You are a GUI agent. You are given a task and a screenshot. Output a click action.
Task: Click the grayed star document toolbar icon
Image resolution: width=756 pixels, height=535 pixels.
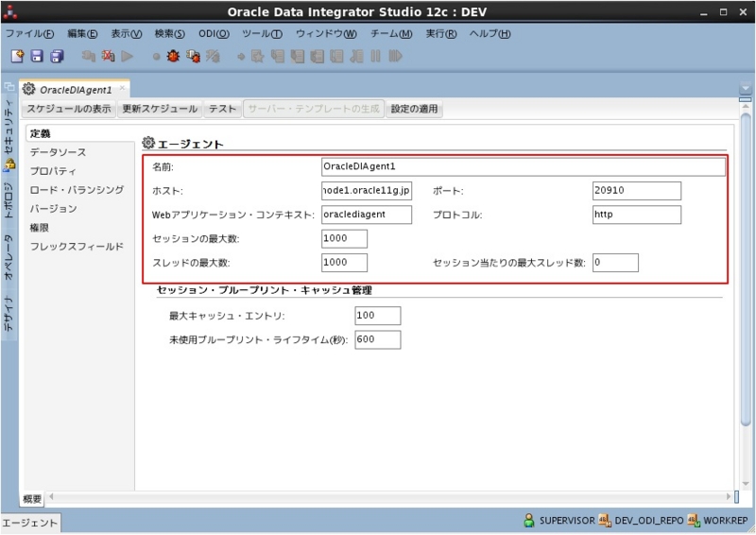[257, 56]
